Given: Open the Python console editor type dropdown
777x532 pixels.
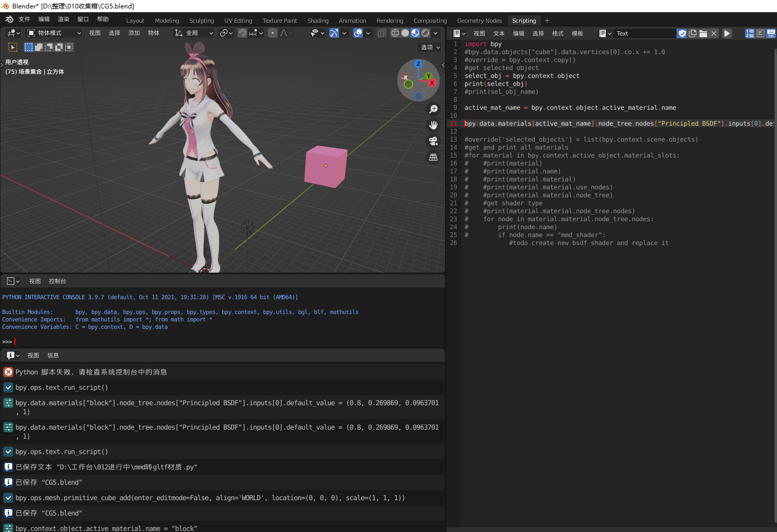Looking at the screenshot, I should pyautogui.click(x=13, y=281).
